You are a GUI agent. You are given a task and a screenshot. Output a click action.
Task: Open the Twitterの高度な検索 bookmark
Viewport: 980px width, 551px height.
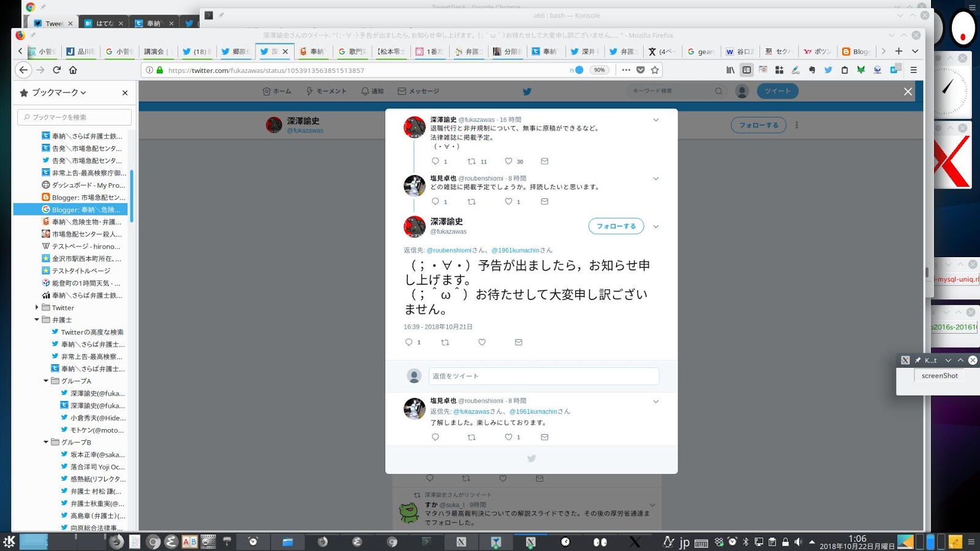(x=88, y=332)
